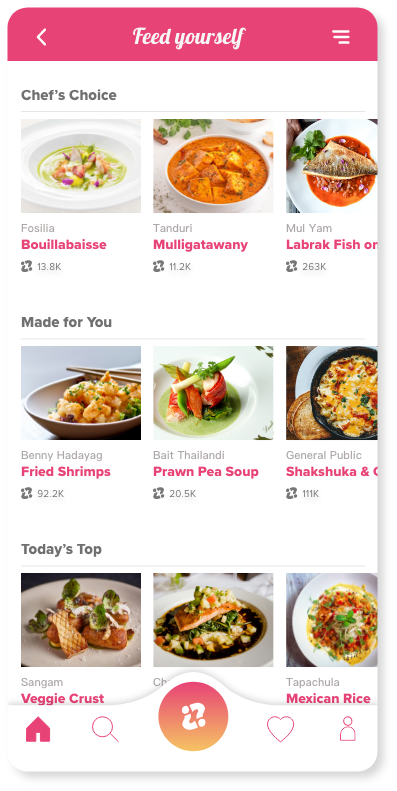This screenshot has height=791, width=397.
Task: Open the Mulligatawany recipe title
Action: 200,245
